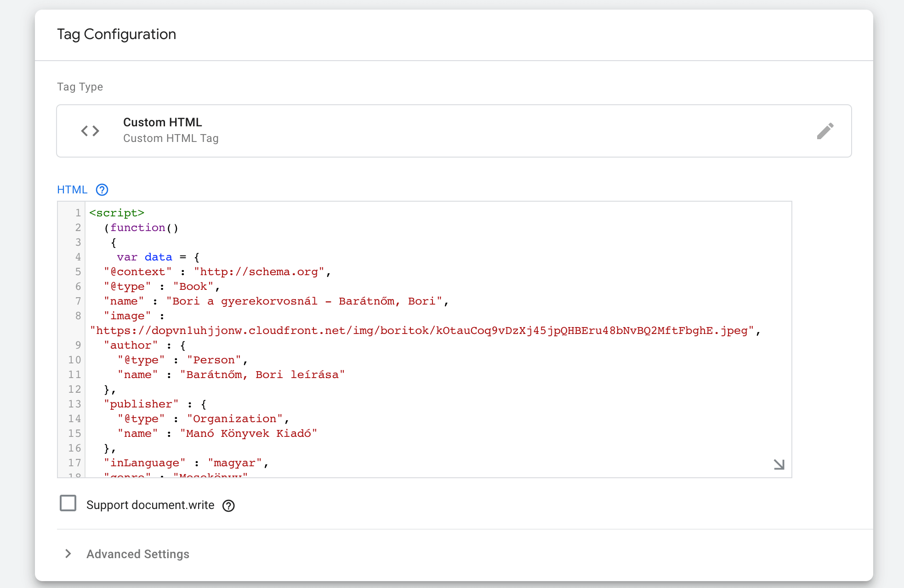Click line number 17 in the gutter
Screen dimensions: 904x588
74,463
